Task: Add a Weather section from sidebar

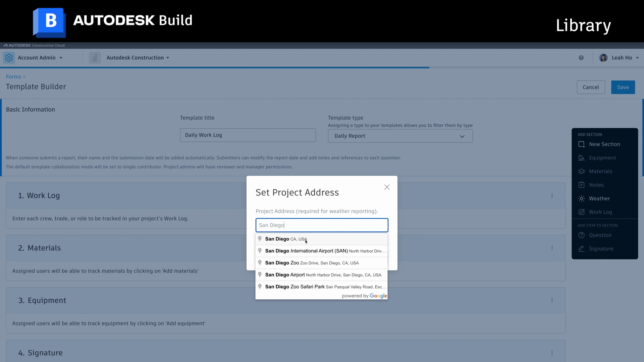Action: 599,198
